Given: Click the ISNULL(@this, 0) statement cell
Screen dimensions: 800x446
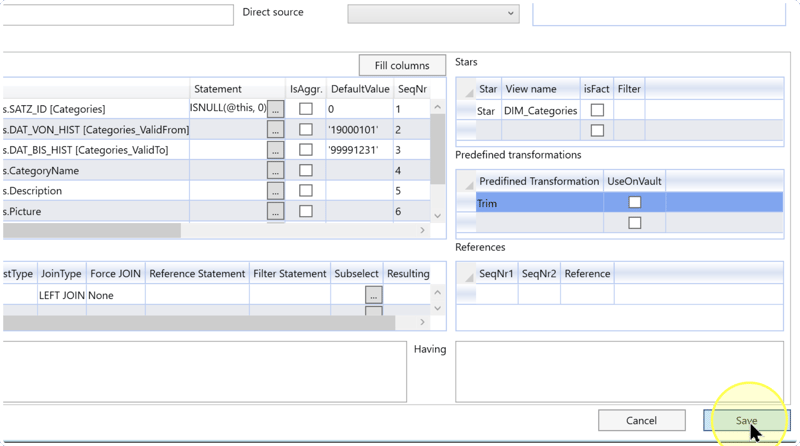Looking at the screenshot, I should pos(228,108).
